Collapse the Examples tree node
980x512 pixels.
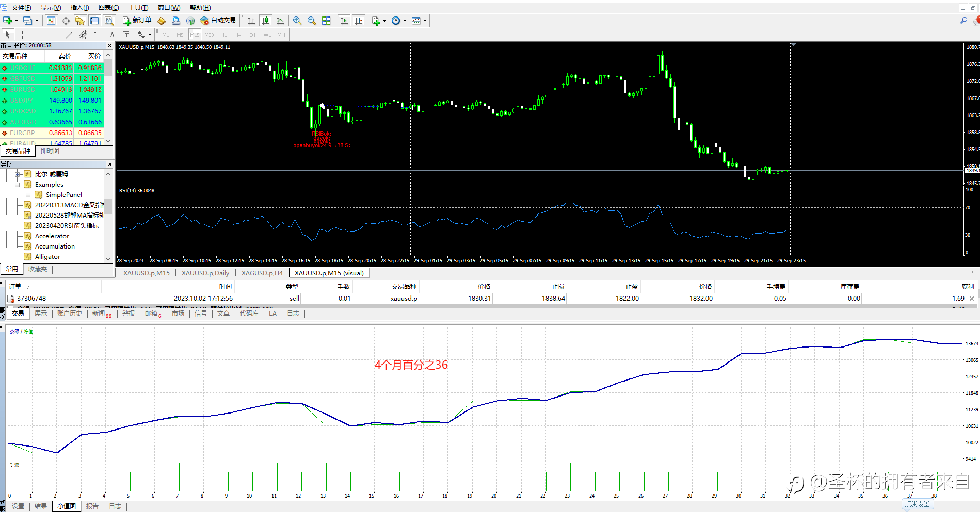pyautogui.click(x=18, y=185)
